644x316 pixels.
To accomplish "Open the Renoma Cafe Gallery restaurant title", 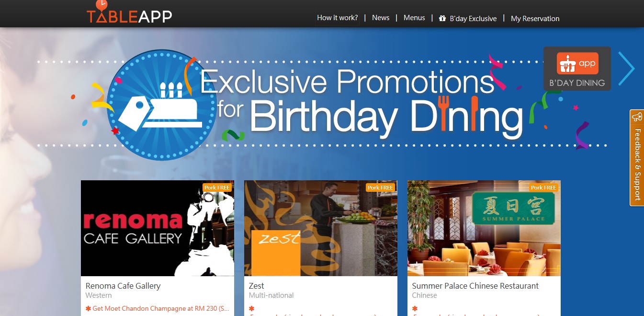I will 123,286.
